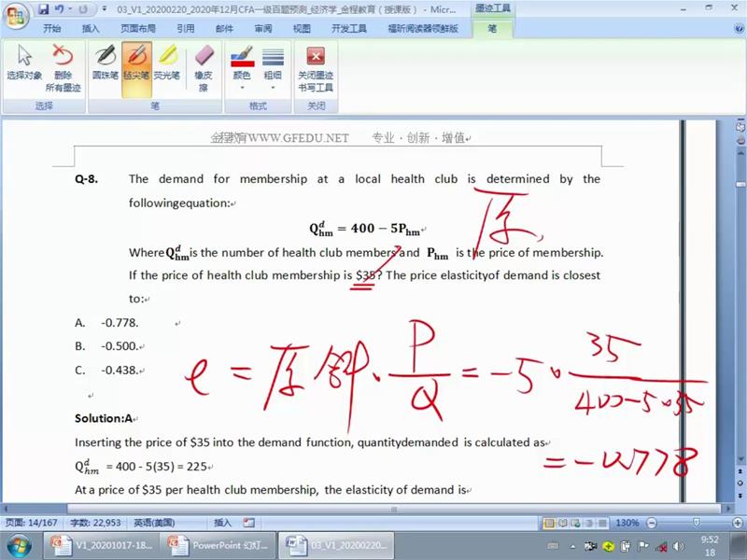
Task: Open the 福昕阅读器领鲜版 tab
Action: coord(423,29)
